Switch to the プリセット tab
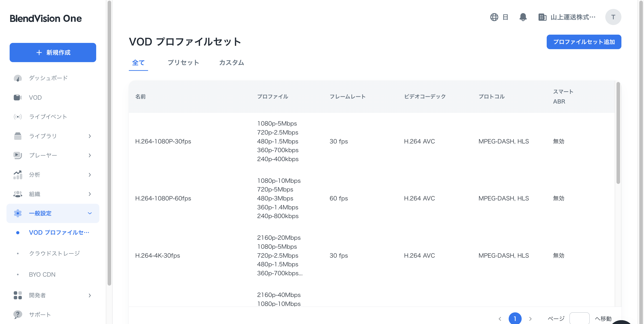The height and width of the screenshot is (324, 644). click(x=184, y=63)
